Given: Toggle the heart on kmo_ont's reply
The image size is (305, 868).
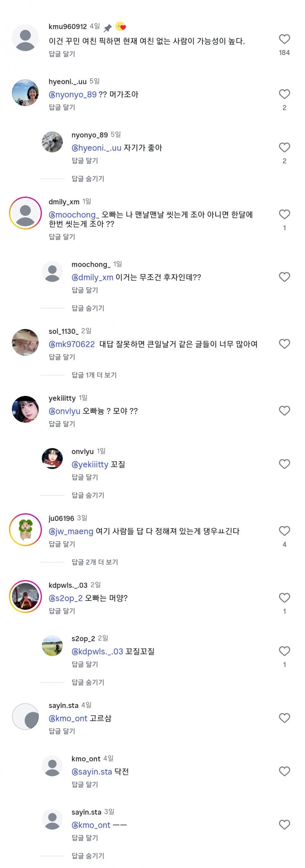Looking at the screenshot, I should (284, 771).
